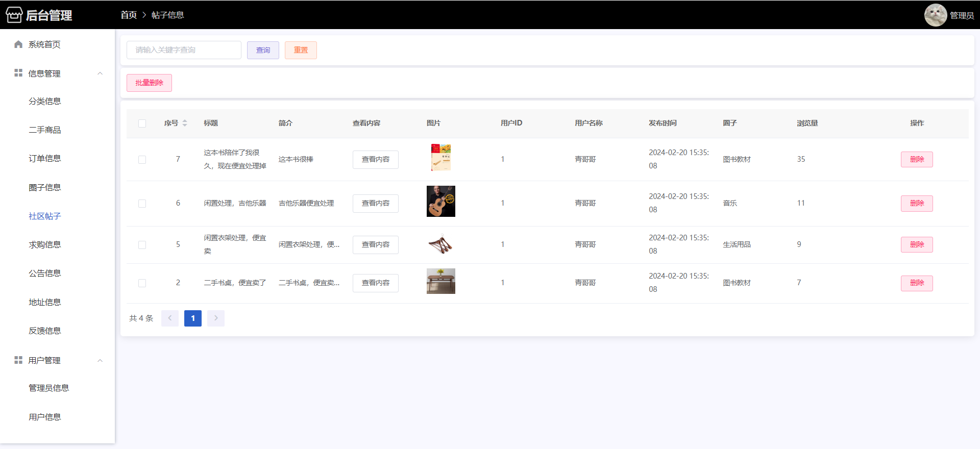Open the book cover thumbnail

click(x=441, y=157)
